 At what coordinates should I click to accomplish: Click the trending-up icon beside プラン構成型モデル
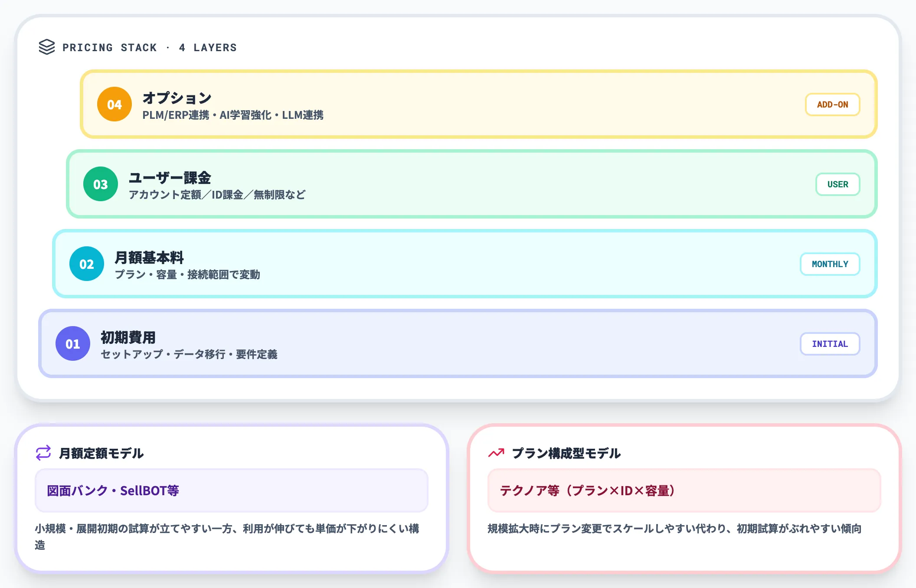click(x=496, y=453)
